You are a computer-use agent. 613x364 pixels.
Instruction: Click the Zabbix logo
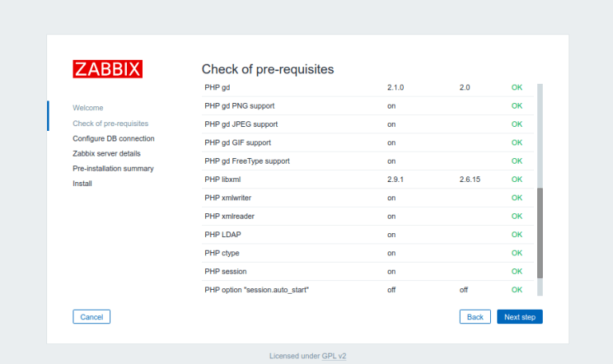click(x=108, y=69)
